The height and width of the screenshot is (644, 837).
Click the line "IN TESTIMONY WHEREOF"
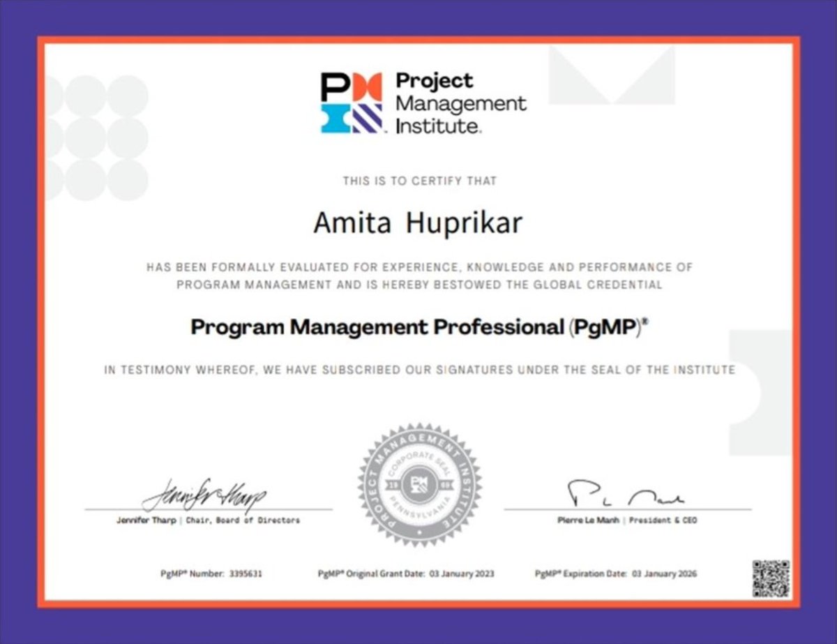420,370
